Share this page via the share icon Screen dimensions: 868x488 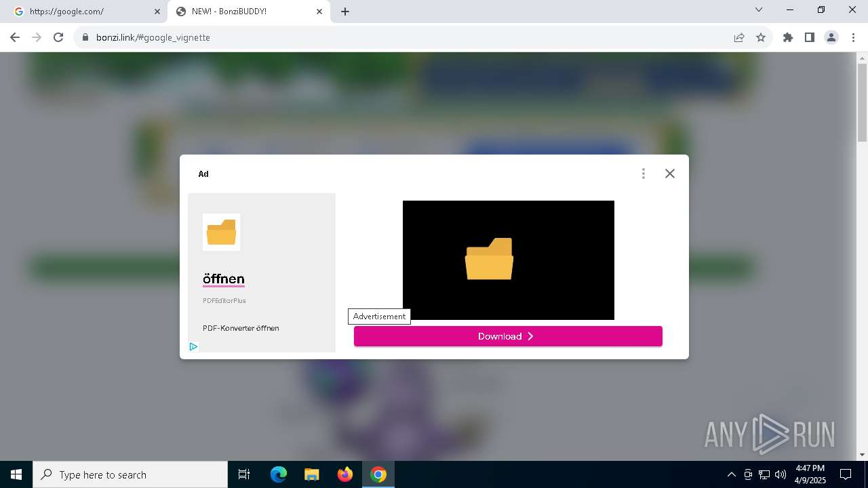click(x=739, y=37)
